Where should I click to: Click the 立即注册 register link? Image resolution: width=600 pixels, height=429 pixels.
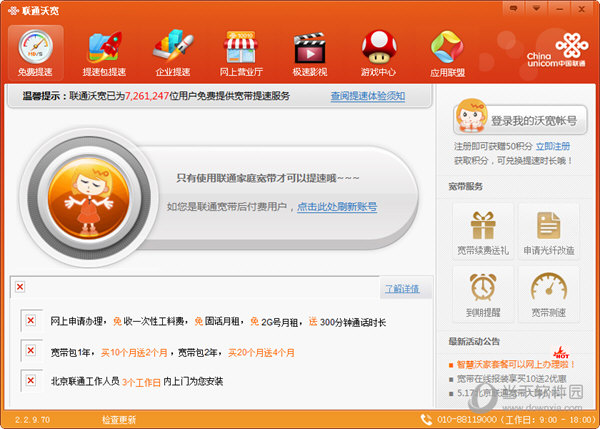553,146
